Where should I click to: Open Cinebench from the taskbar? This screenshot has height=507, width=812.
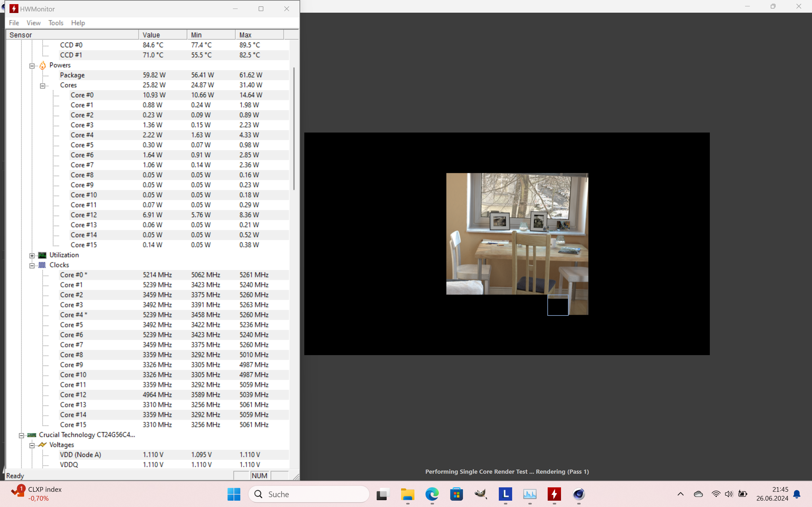[578, 494]
